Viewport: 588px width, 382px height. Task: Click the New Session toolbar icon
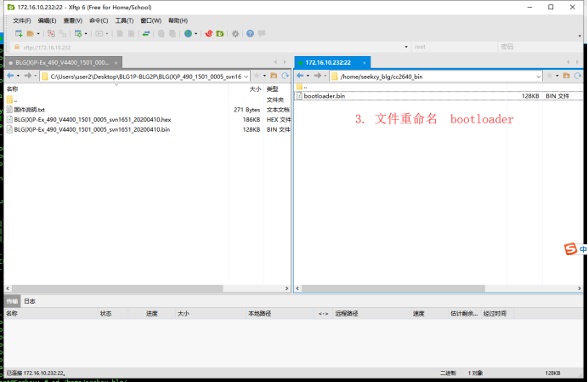tap(19, 34)
